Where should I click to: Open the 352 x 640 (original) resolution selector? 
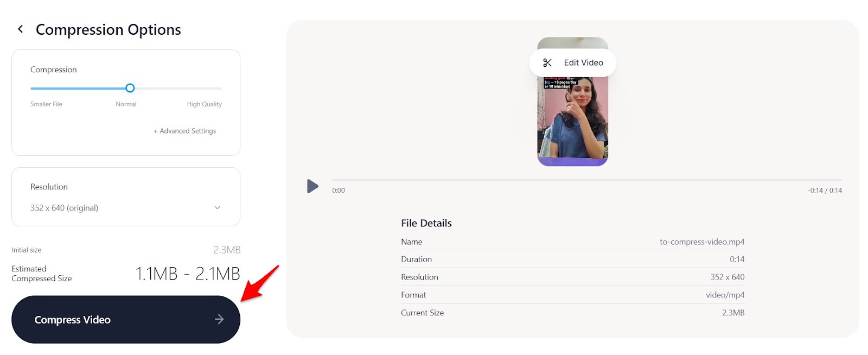tap(126, 208)
